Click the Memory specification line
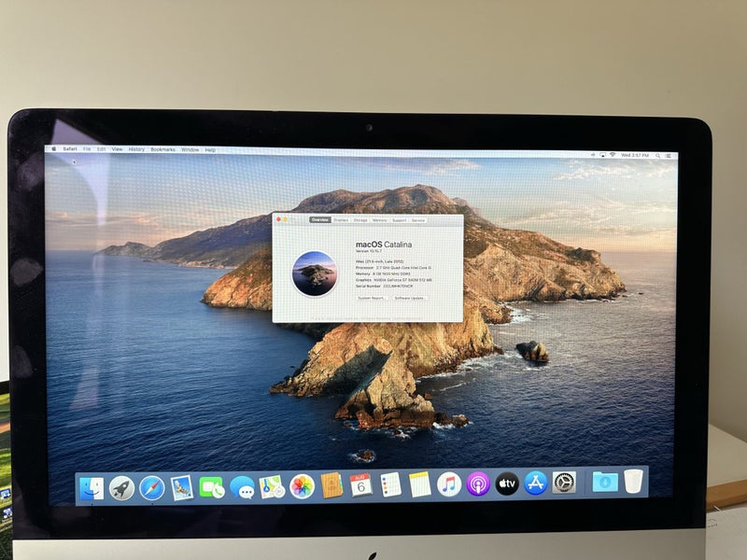Image resolution: width=747 pixels, height=560 pixels. (x=383, y=274)
